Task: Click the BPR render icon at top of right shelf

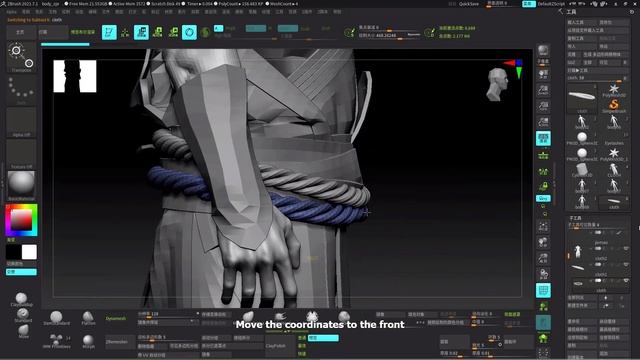Action: point(543,51)
